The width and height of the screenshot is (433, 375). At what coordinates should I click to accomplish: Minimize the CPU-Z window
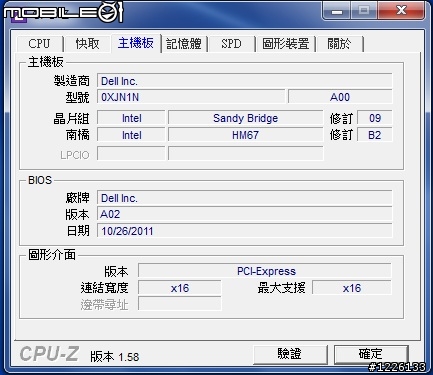(x=337, y=10)
